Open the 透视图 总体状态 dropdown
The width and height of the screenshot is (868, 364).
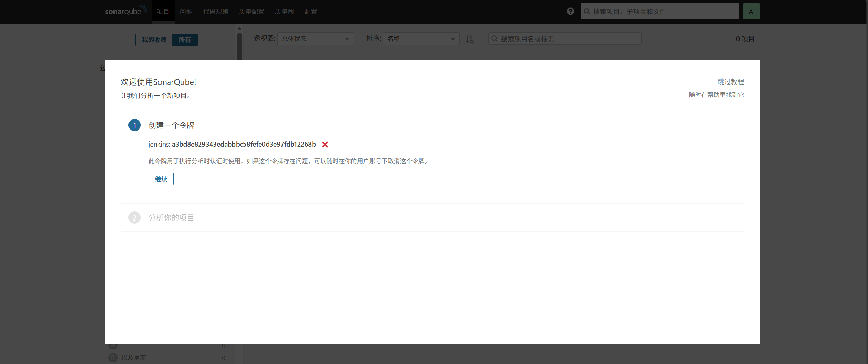[x=316, y=39]
